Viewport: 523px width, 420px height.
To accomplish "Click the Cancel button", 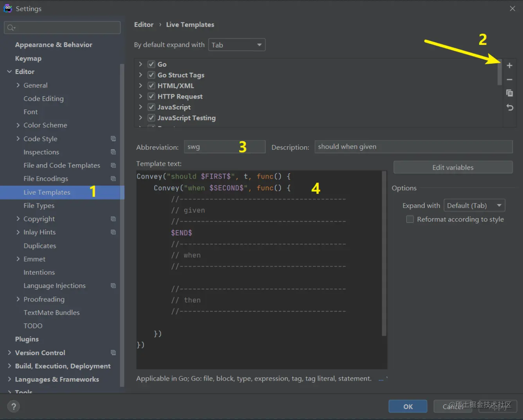I will click(453, 406).
